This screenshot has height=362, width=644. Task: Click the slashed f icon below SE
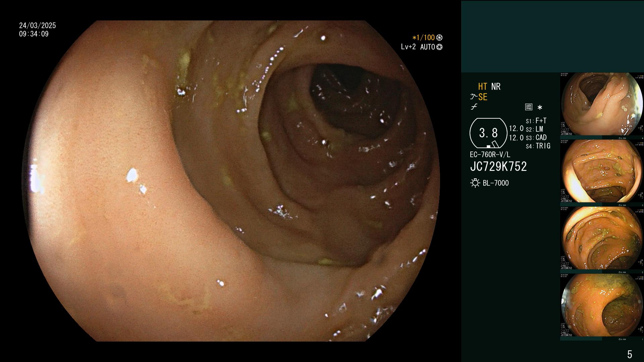click(474, 107)
